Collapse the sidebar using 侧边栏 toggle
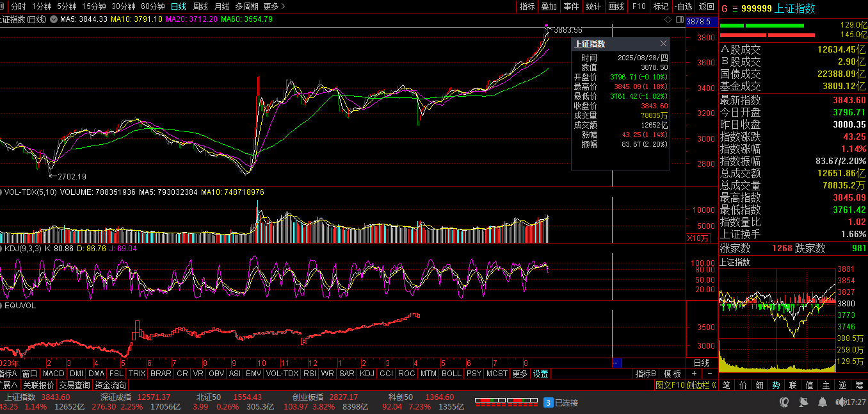 pos(702,385)
